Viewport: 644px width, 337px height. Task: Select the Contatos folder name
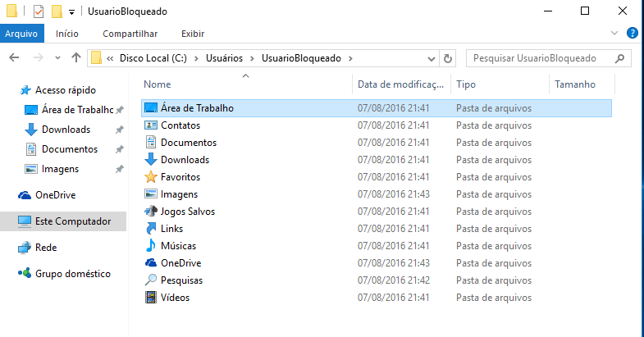pyautogui.click(x=180, y=125)
